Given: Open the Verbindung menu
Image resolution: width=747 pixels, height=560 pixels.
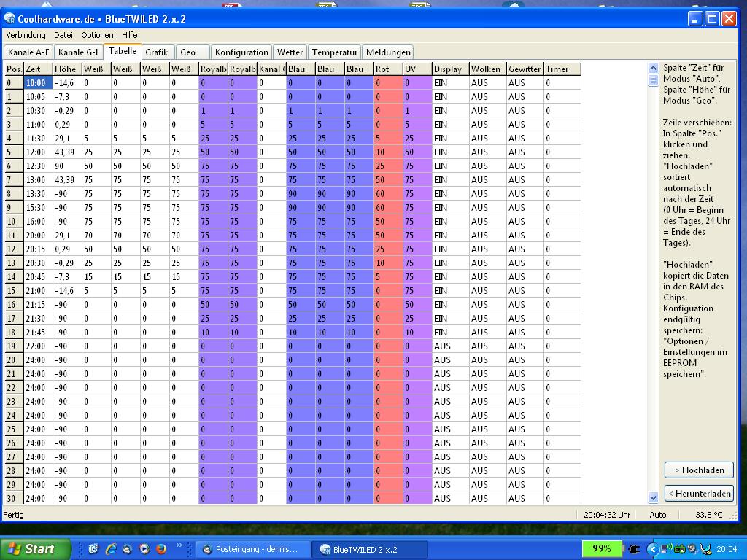Looking at the screenshot, I should [26, 35].
